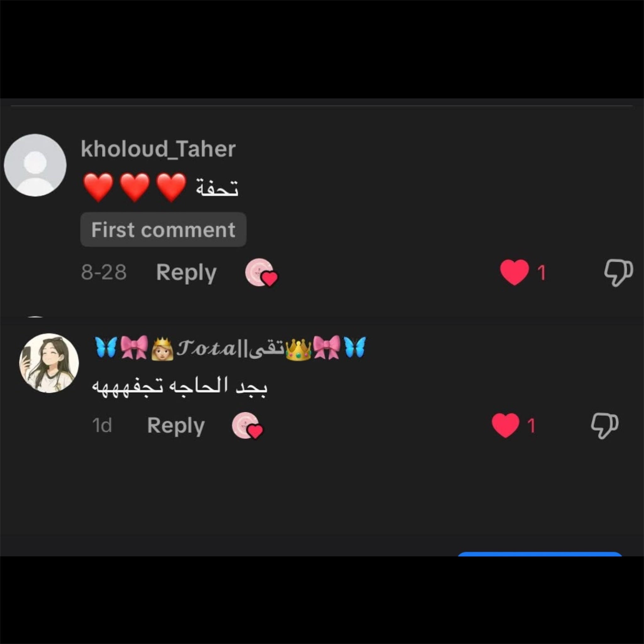Open the kholoud_Taher username link
Image resolution: width=644 pixels, height=644 pixels.
point(158,149)
